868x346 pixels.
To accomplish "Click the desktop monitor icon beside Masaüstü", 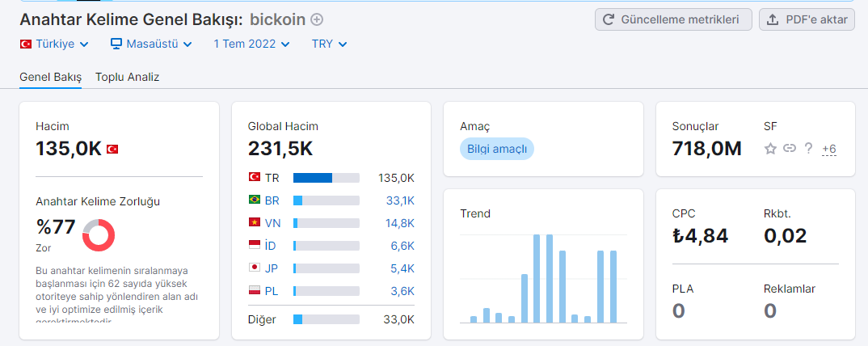I will click(x=116, y=44).
